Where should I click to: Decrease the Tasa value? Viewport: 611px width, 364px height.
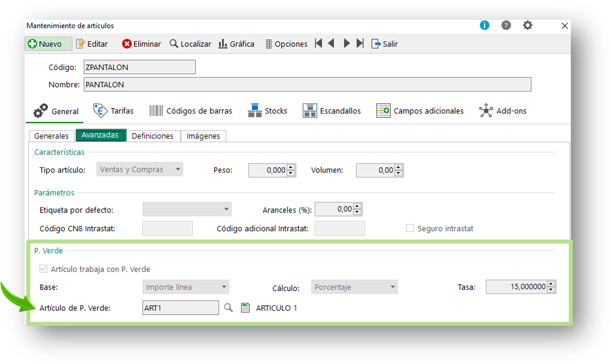pos(551,290)
